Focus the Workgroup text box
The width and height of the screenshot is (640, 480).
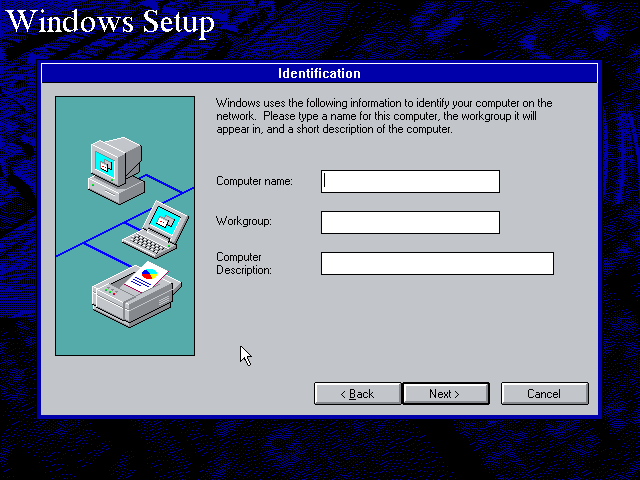[x=410, y=222]
